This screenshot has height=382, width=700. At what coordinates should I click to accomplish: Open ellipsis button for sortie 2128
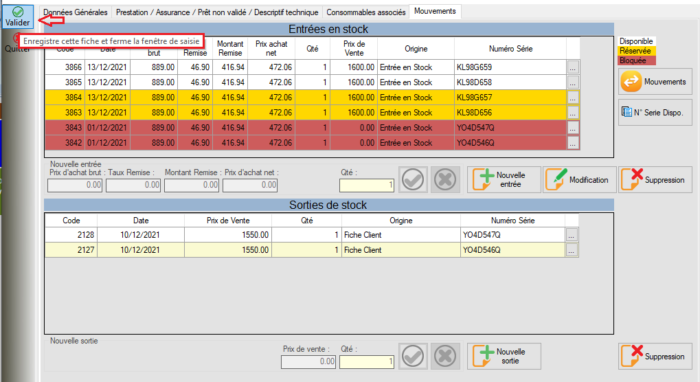click(571, 235)
